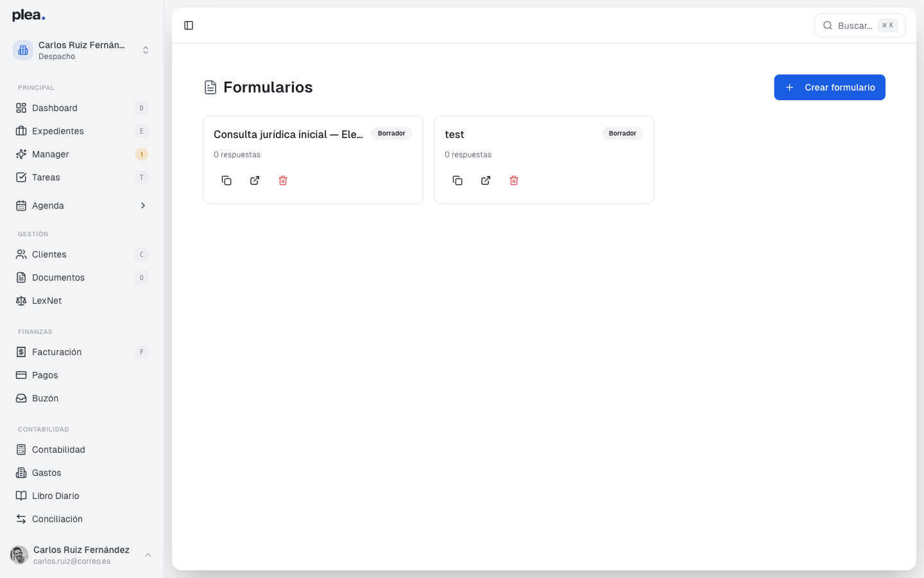
Task: Go to Expedientes in sidebar
Action: [81, 131]
